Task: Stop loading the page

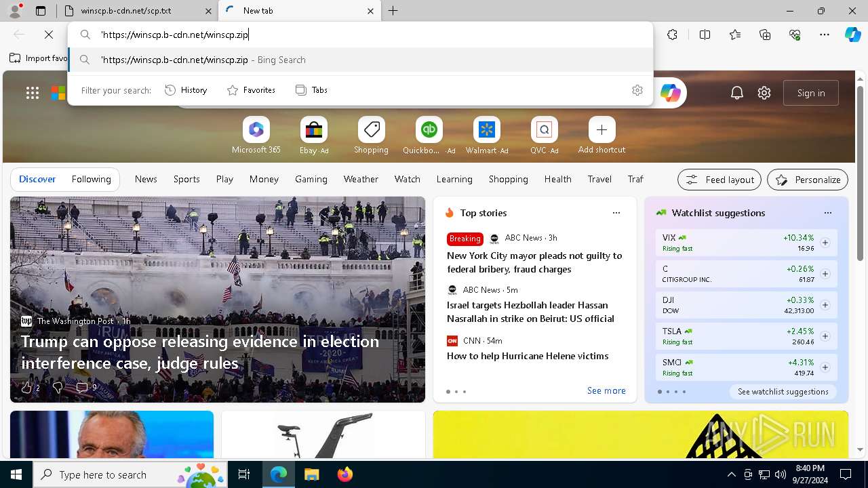Action: coord(49,35)
